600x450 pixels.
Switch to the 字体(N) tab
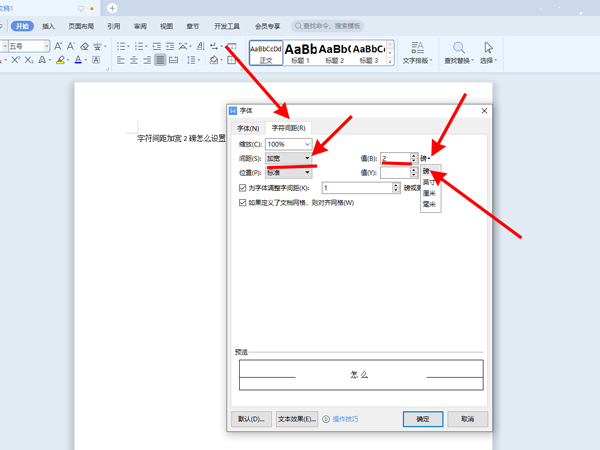248,128
